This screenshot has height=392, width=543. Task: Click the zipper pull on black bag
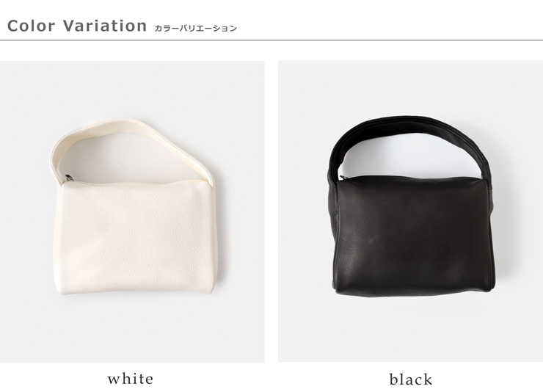coord(343,178)
